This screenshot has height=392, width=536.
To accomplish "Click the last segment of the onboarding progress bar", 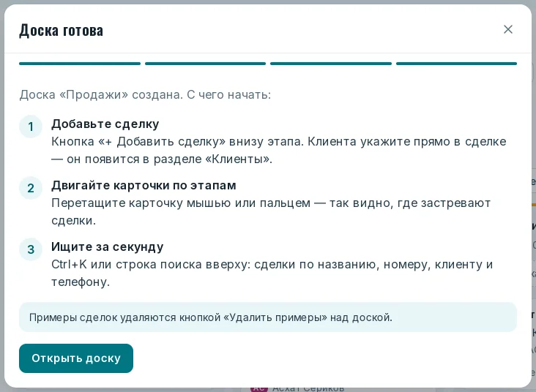I will (x=456, y=64).
